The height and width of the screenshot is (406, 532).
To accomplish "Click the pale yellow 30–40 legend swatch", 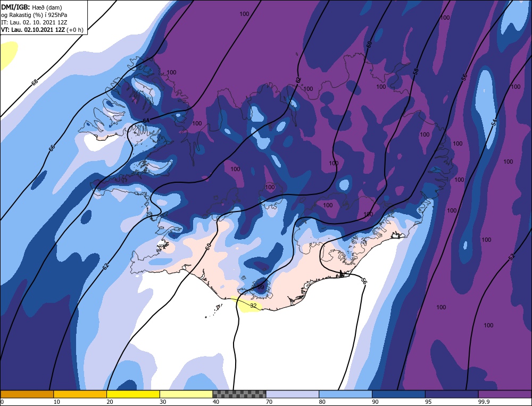I will pos(186,394).
